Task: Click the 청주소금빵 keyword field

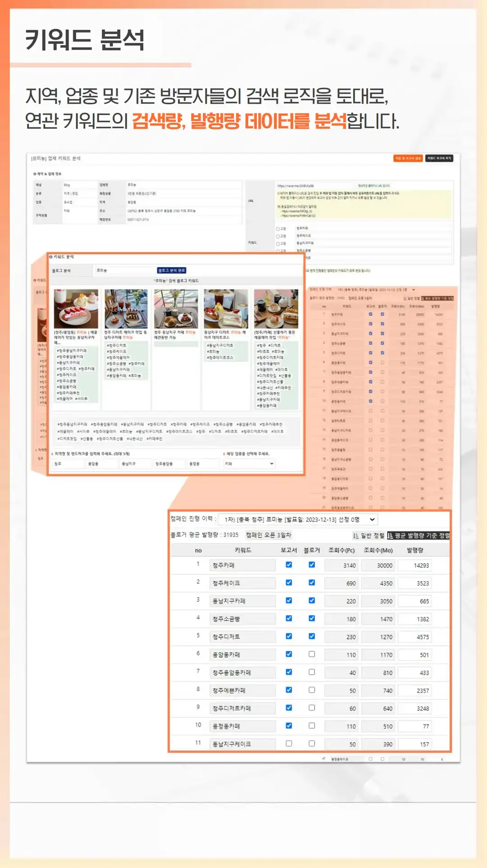Action: [243, 619]
